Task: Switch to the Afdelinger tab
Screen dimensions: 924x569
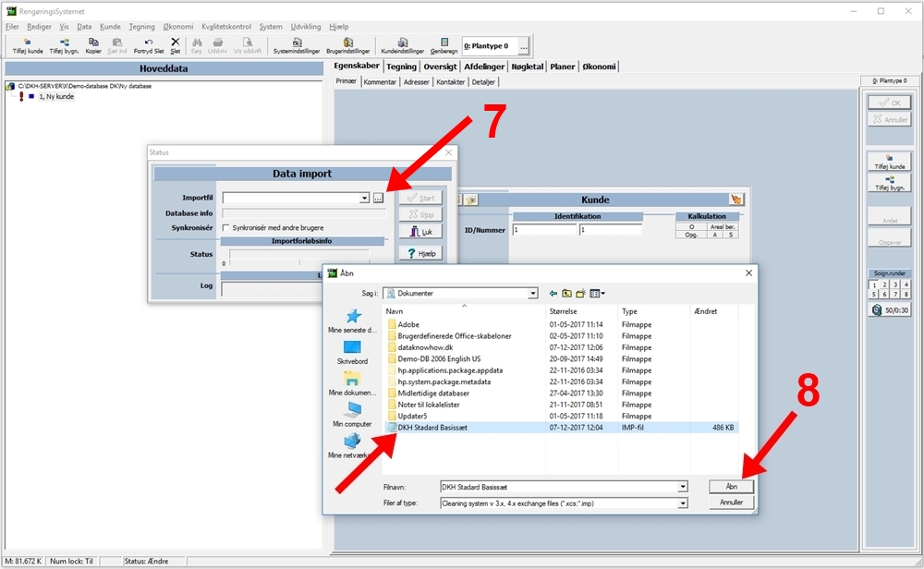Action: tap(484, 67)
